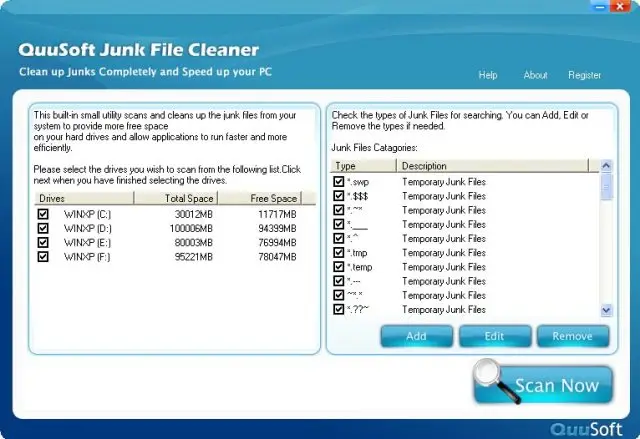The image size is (640, 439).
Task: Click the 76994MB free space value
Action: coord(277,243)
